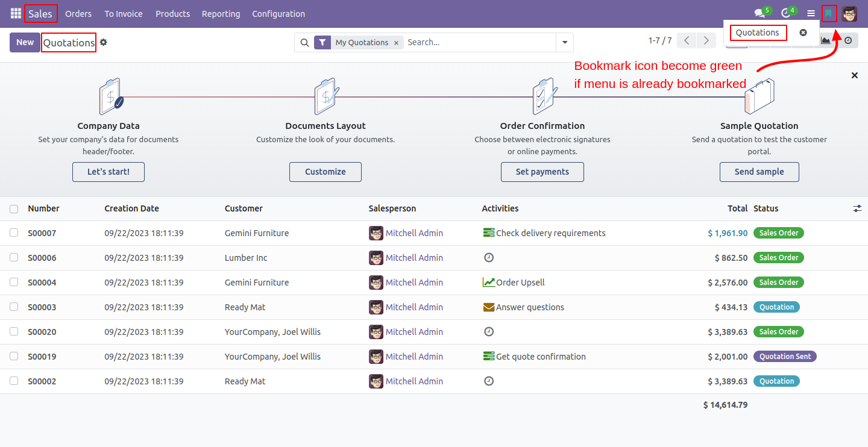Click clock activity icon for S00006
The width and height of the screenshot is (868, 447).
[489, 258]
